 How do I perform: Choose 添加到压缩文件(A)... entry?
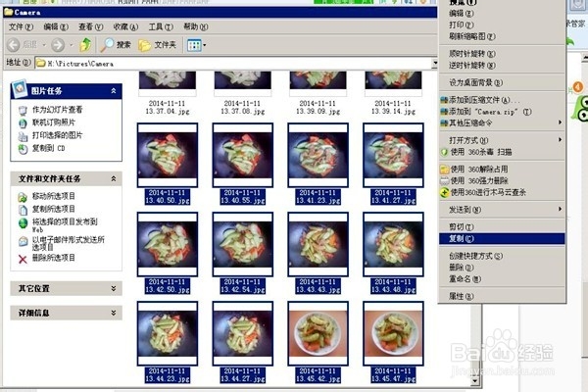click(x=502, y=100)
